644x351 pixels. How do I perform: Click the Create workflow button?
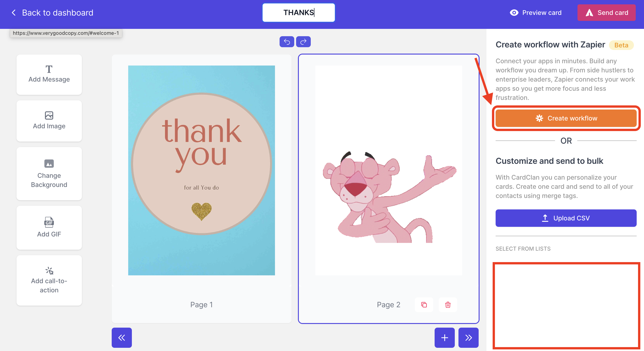(x=566, y=118)
